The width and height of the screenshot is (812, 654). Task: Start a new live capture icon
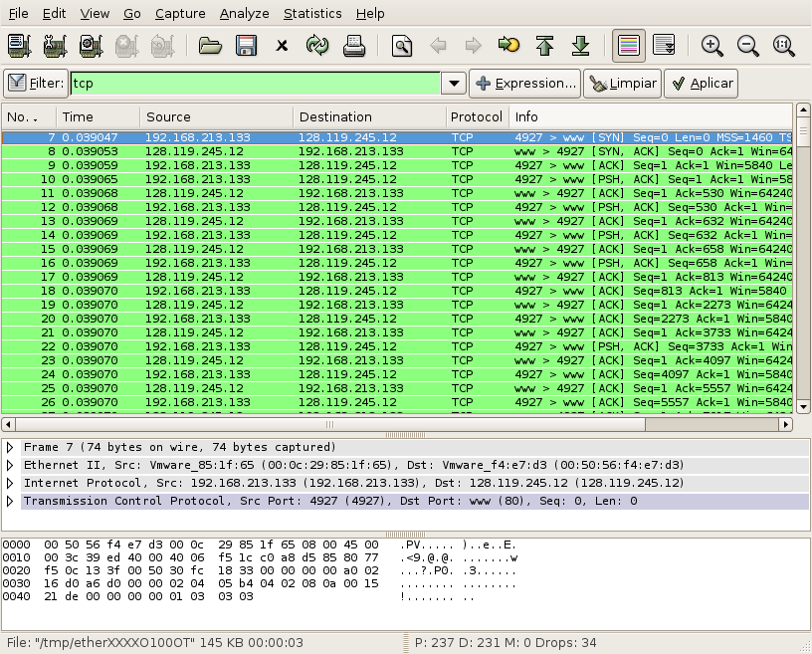[x=92, y=46]
